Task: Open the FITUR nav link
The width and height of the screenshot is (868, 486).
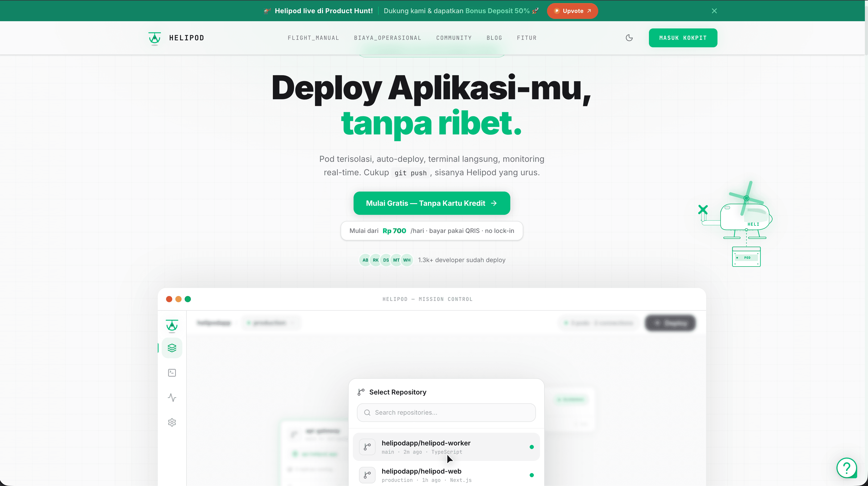Action: coord(527,38)
